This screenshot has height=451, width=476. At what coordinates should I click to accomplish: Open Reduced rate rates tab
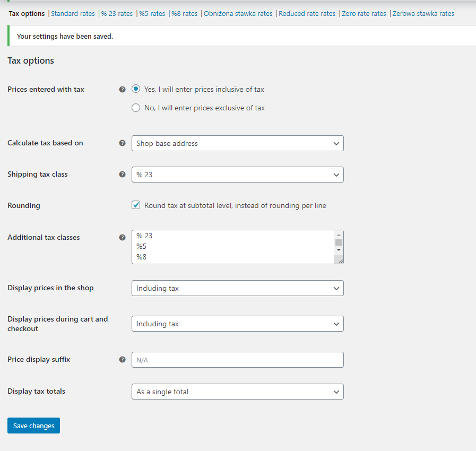pos(307,14)
